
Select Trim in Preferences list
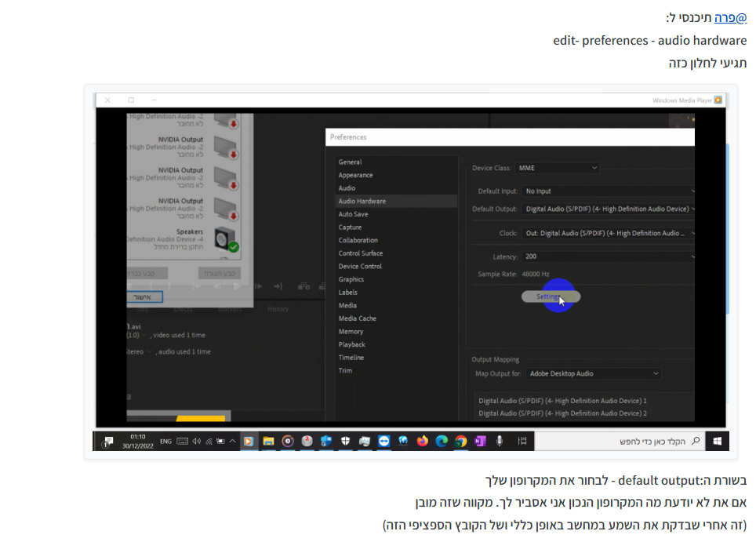point(345,370)
